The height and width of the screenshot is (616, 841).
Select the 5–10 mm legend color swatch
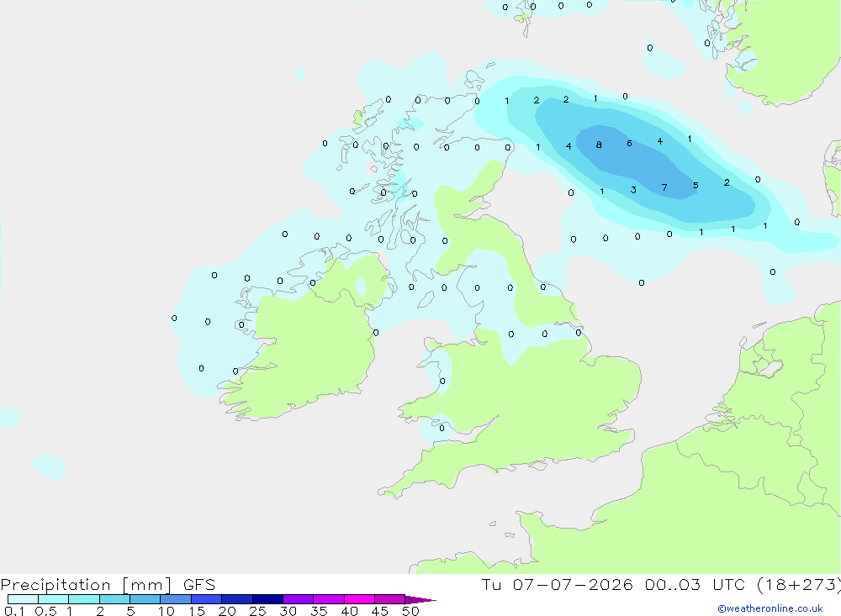(145, 599)
